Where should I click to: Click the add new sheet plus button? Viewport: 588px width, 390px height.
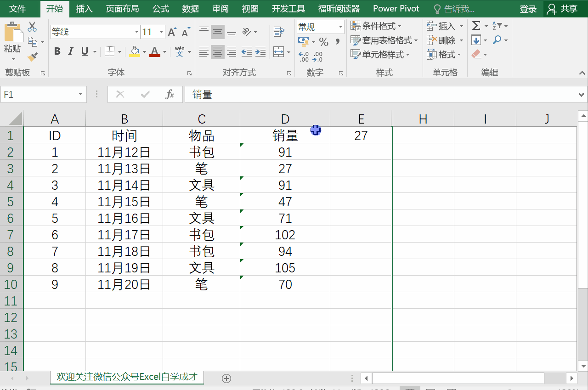(x=226, y=378)
